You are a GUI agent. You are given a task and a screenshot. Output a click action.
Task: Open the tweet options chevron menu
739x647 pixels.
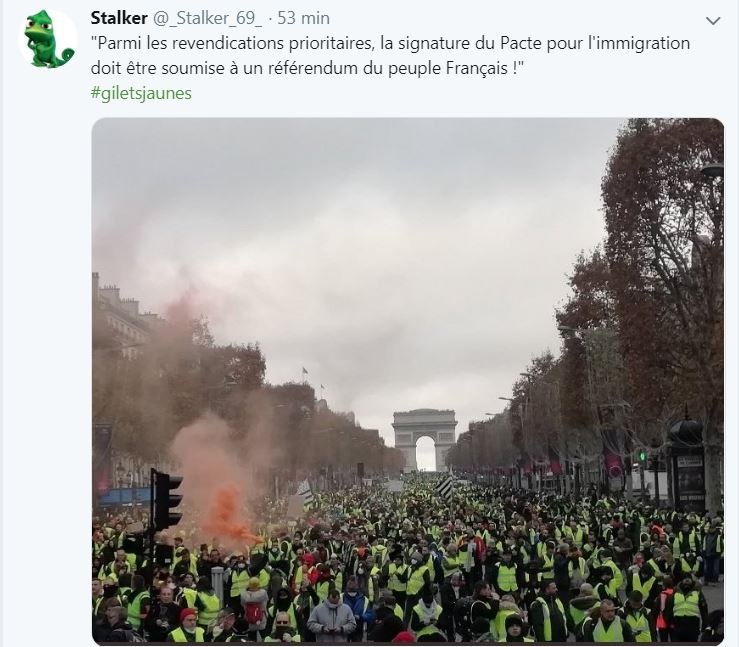(x=713, y=21)
